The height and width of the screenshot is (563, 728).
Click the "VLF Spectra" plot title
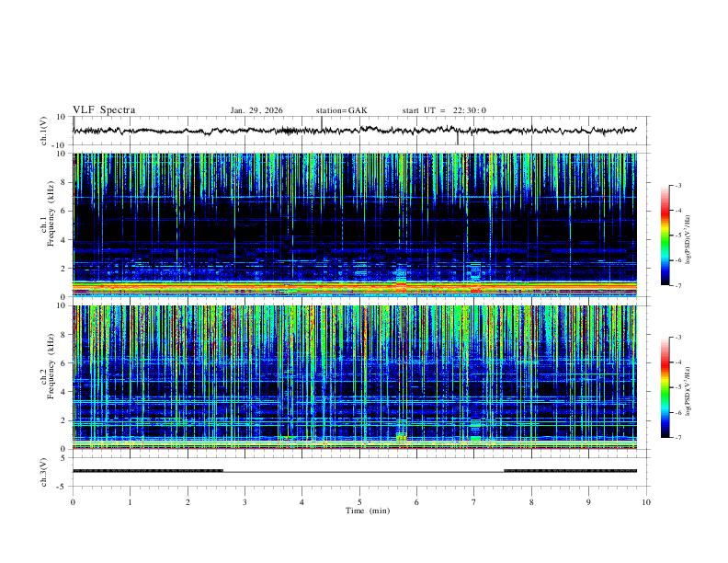pos(104,110)
